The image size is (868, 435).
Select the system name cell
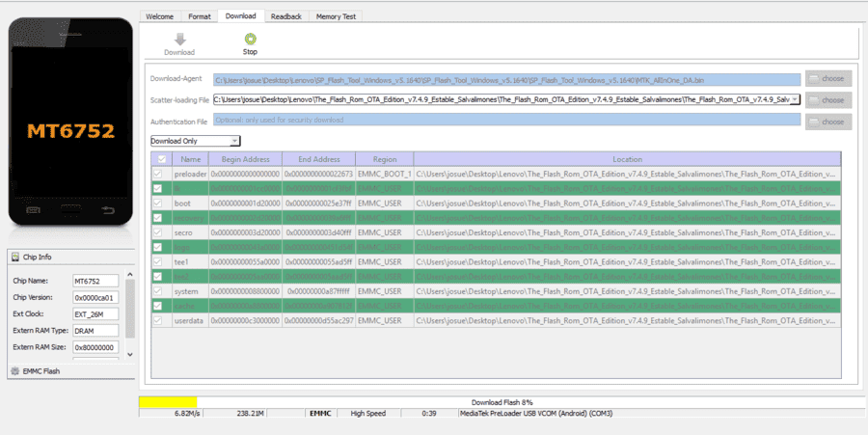tap(190, 291)
